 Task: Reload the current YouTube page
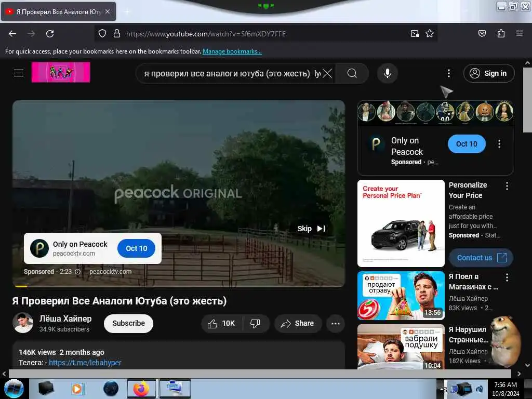50,34
